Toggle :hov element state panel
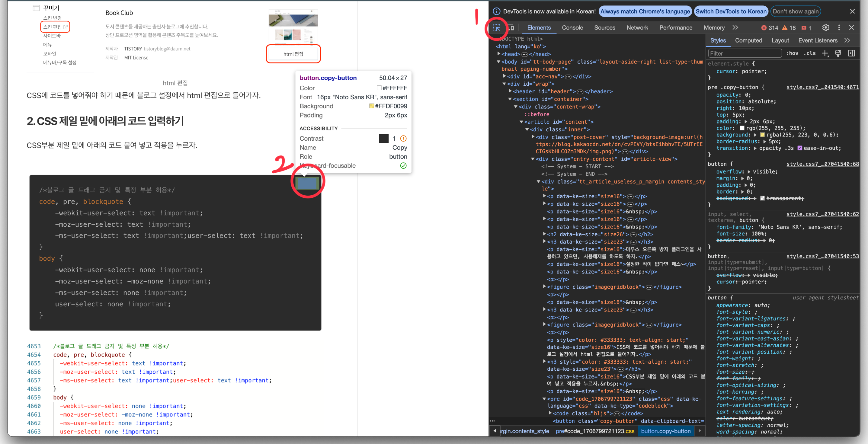Screen dimensions: 868x444 [792, 53]
